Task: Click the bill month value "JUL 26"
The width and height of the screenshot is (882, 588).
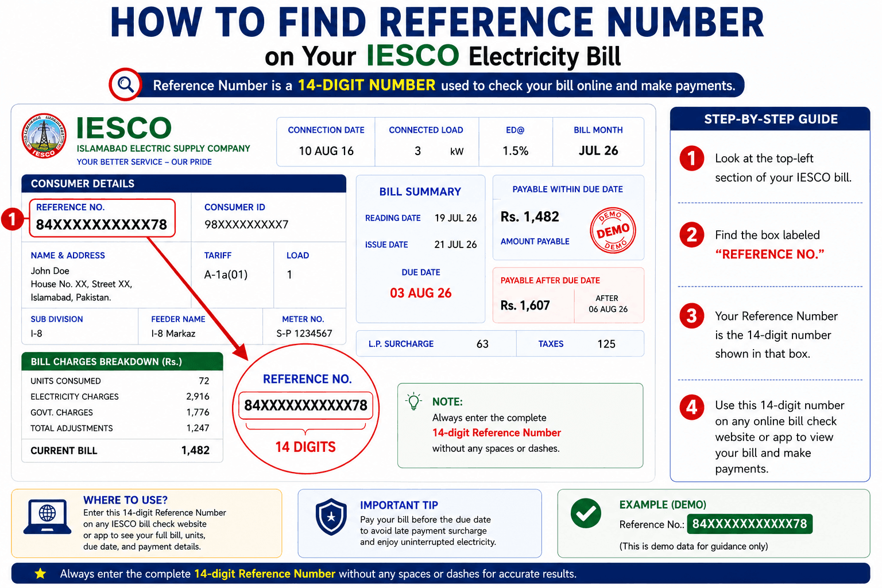Action: (x=598, y=150)
